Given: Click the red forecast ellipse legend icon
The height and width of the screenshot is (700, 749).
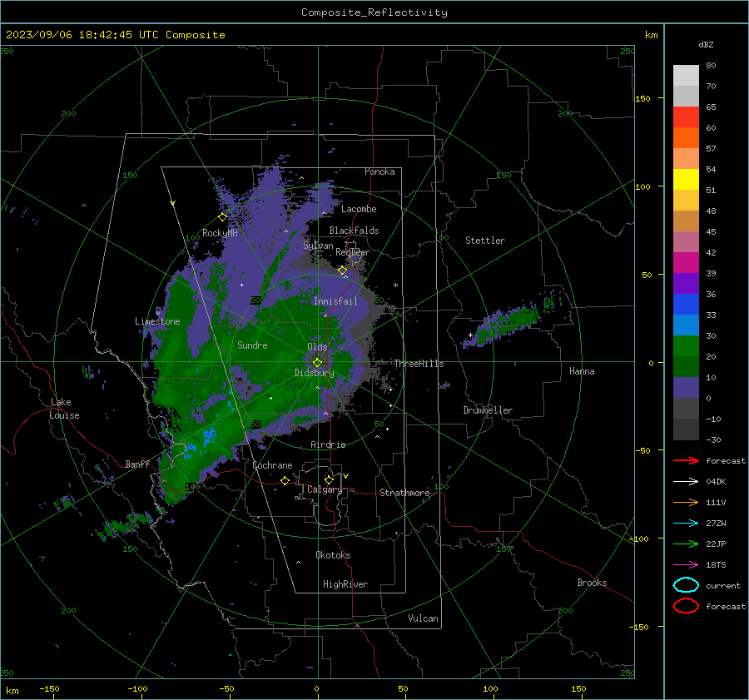Looking at the screenshot, I should [x=686, y=606].
